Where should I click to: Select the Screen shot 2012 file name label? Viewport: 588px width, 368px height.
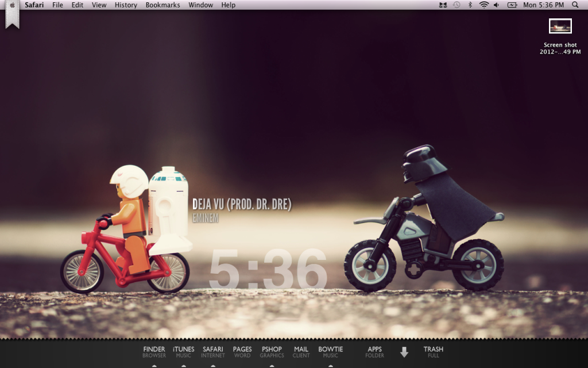tap(560, 48)
